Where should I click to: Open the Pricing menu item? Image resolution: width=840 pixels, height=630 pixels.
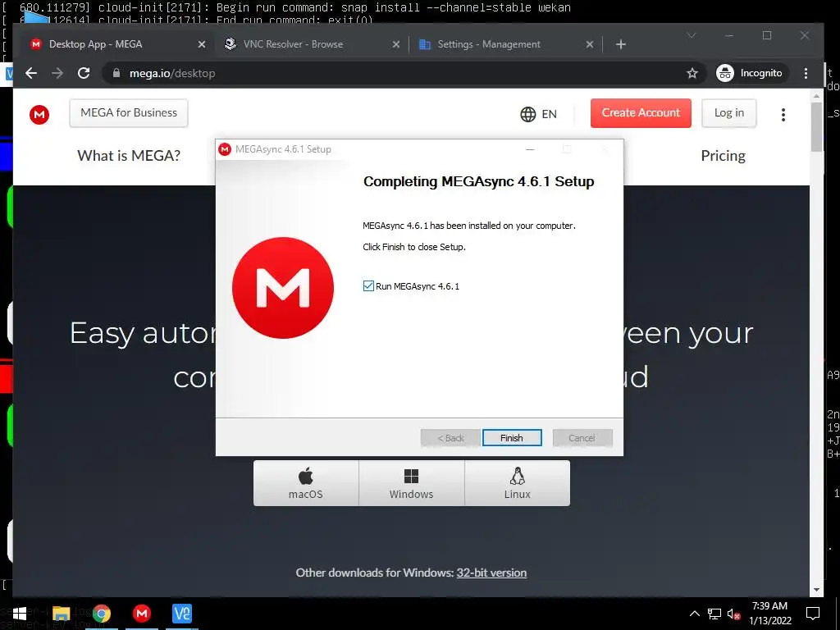point(724,156)
